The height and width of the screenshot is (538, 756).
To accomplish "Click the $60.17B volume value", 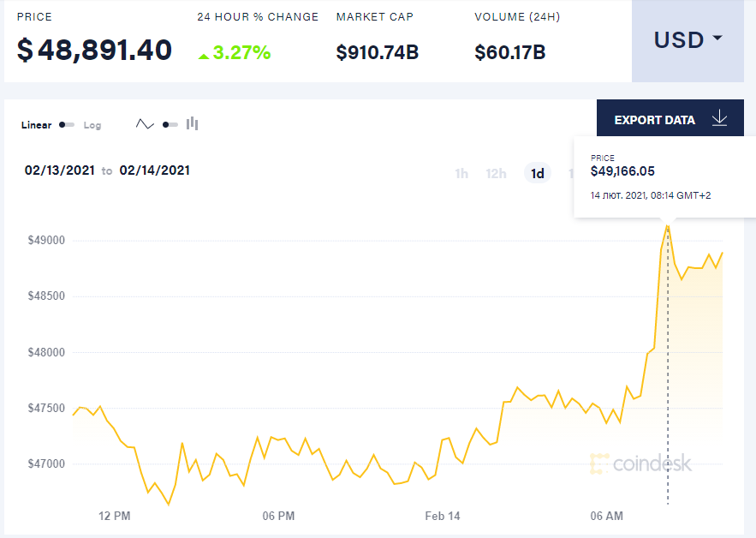I will 509,52.
